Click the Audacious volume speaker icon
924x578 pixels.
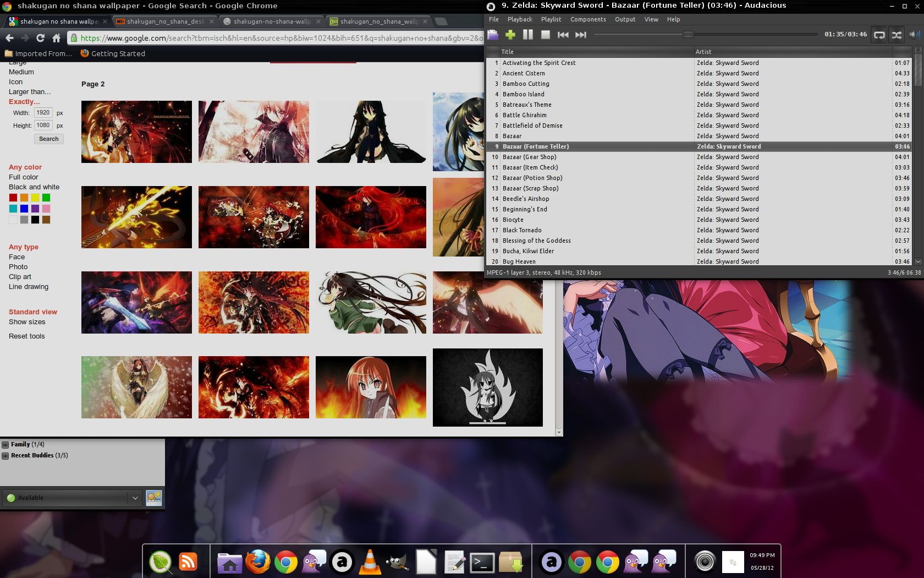click(914, 35)
